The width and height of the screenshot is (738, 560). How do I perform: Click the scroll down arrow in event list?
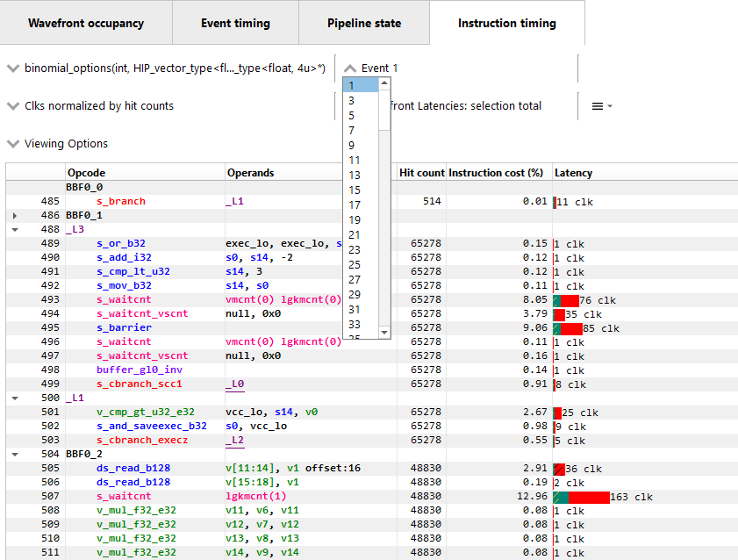pyautogui.click(x=384, y=333)
